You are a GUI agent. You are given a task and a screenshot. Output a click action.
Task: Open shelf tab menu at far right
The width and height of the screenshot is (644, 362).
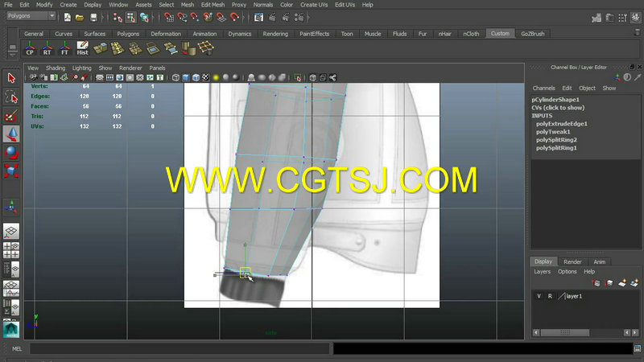638,32
